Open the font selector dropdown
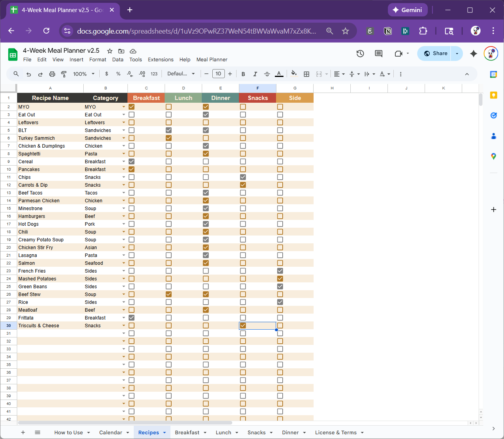 tap(181, 73)
